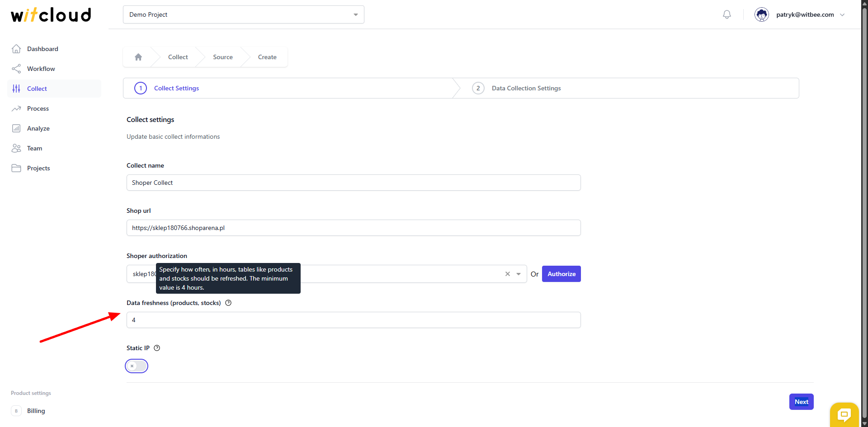The image size is (868, 427).
Task: Click the Collect breadcrumb
Action: [178, 57]
